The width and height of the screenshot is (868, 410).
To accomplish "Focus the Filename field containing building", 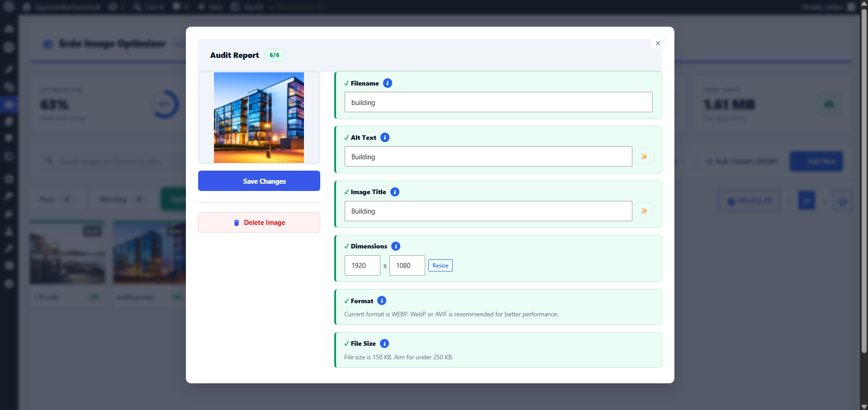I will point(498,102).
